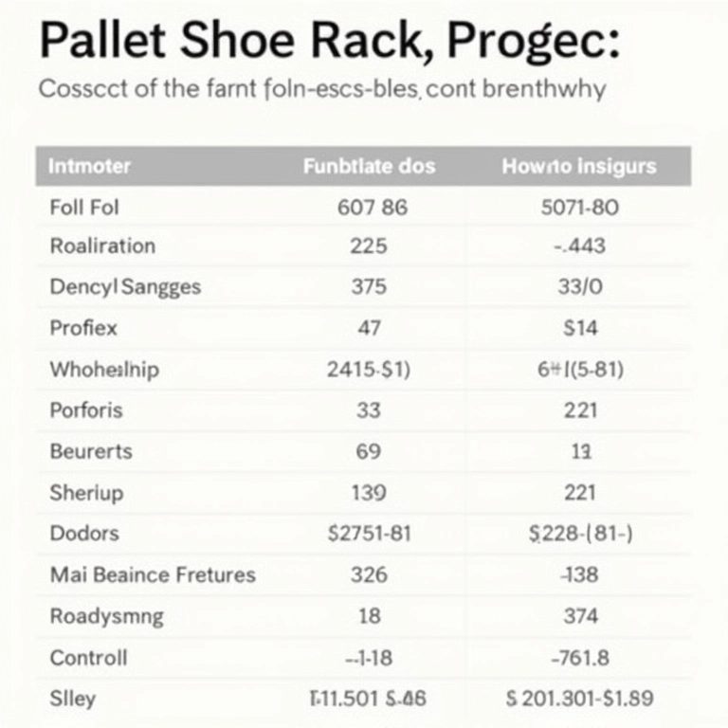Viewport: 728px width, 728px height.
Task: Select the 'Foll Fol' row label
Action: click(83, 206)
